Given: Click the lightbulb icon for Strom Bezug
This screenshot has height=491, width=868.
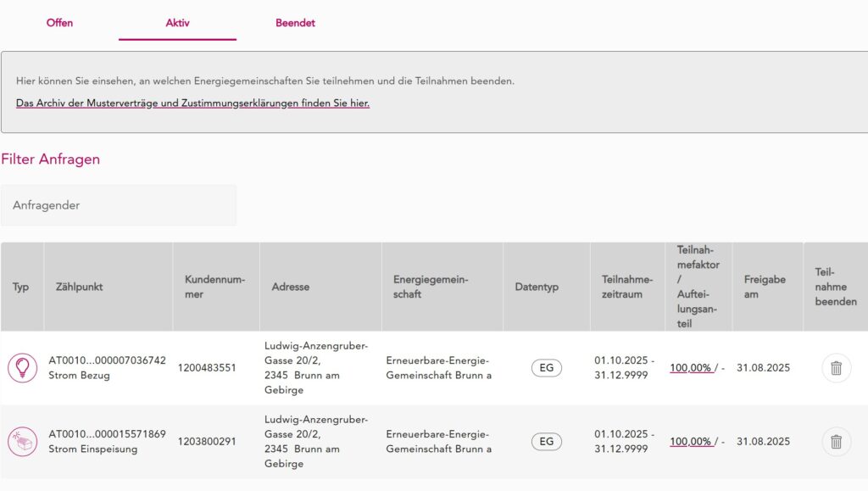Looking at the screenshot, I should [x=22, y=368].
